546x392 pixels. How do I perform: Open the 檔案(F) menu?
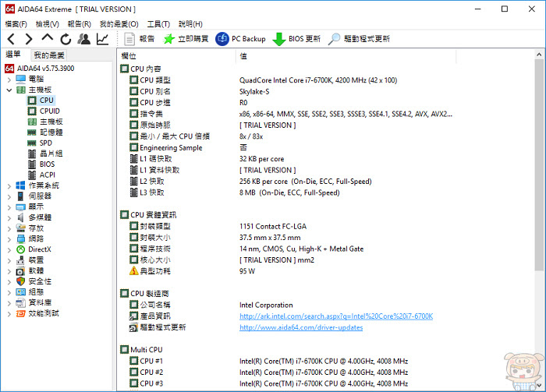point(16,24)
